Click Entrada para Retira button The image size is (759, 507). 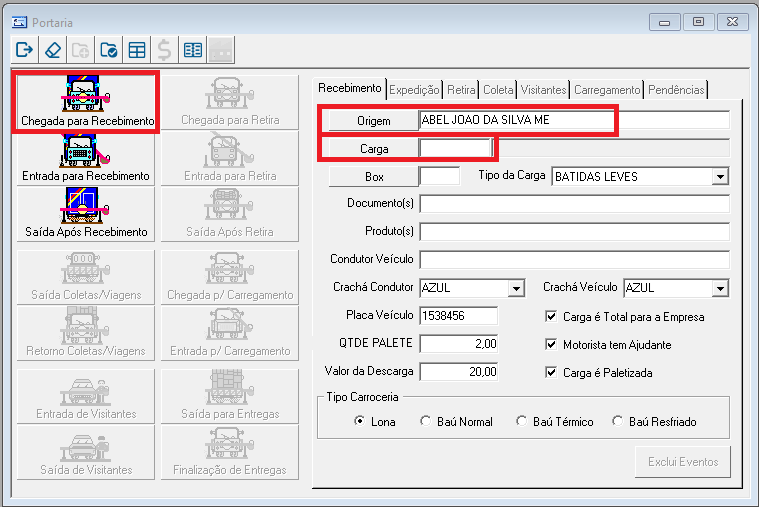[230, 158]
